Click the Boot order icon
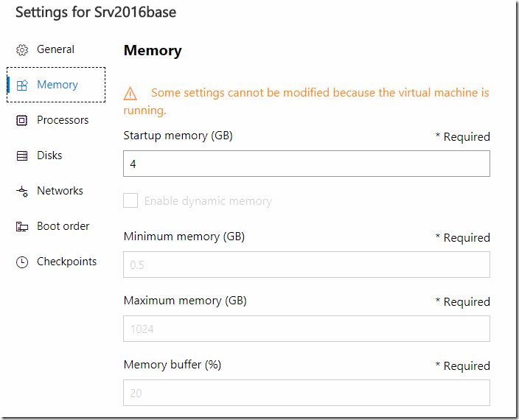The height and width of the screenshot is (420, 519). point(22,227)
